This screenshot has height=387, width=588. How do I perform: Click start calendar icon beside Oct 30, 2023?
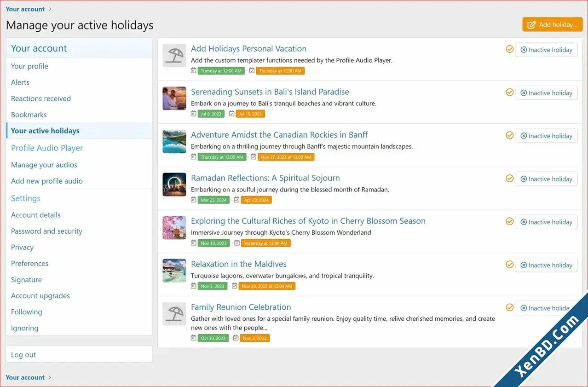(x=194, y=338)
